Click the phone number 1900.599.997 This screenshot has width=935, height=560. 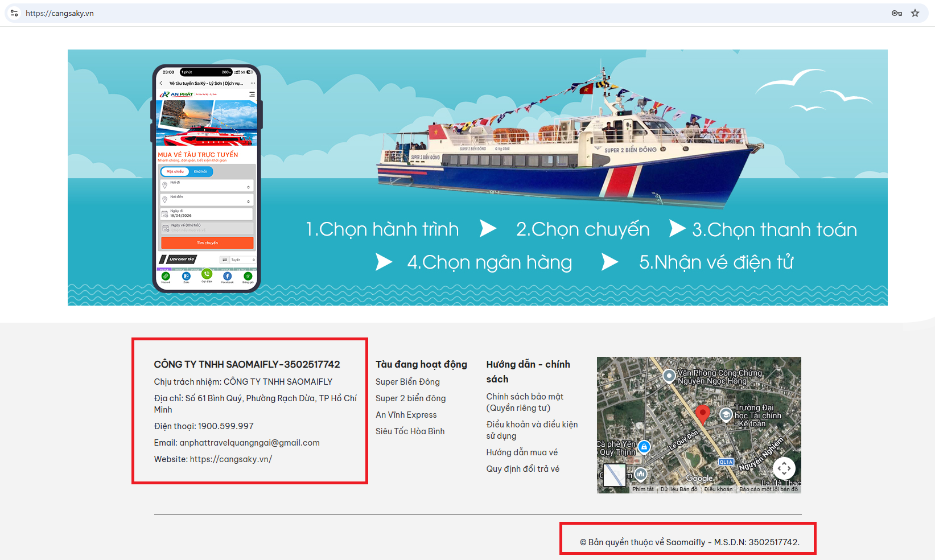tap(226, 426)
